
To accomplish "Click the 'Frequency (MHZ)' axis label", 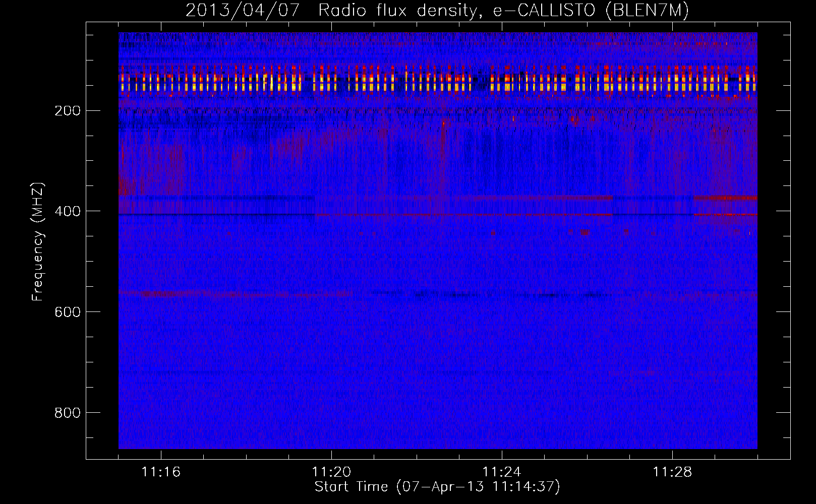I will click(38, 241).
